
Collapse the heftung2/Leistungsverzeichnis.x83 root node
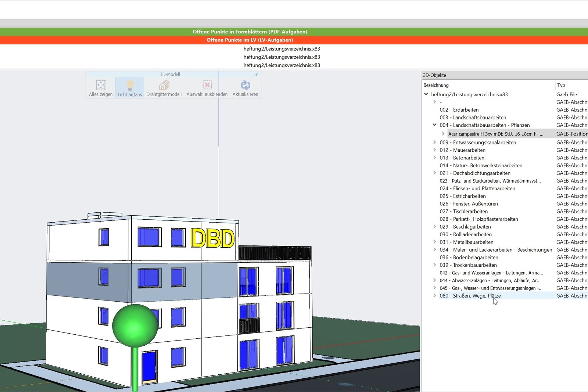coord(426,94)
